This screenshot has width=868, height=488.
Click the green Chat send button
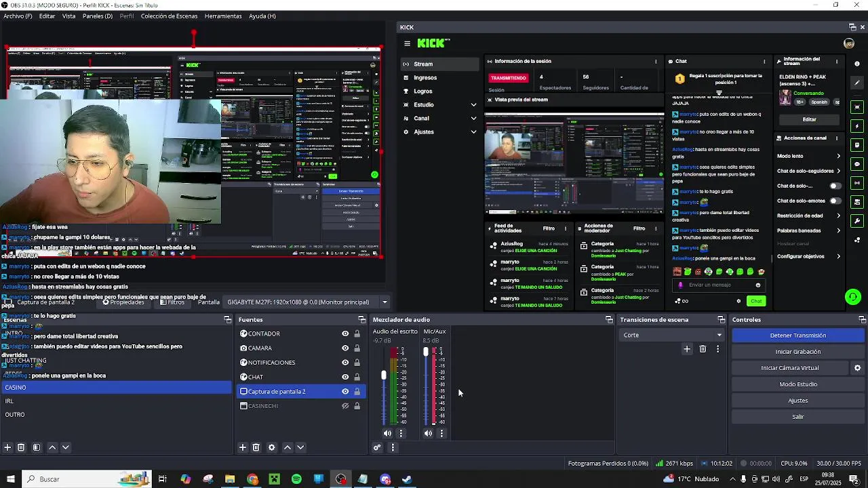756,301
